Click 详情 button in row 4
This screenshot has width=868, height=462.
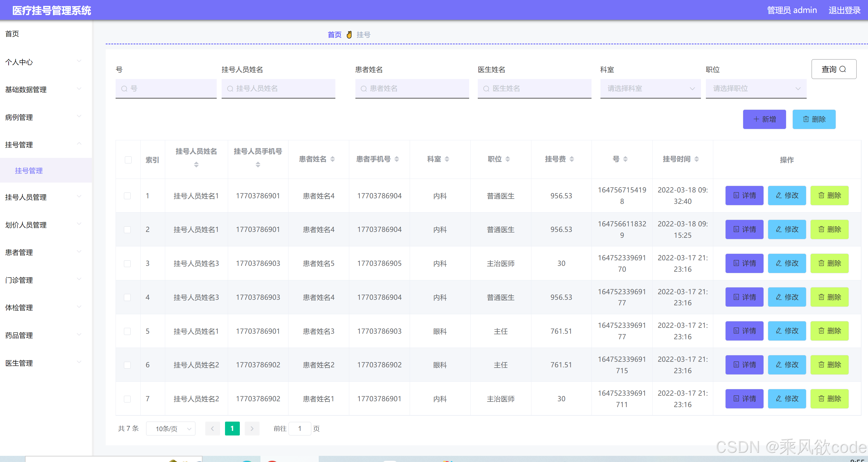[744, 297]
